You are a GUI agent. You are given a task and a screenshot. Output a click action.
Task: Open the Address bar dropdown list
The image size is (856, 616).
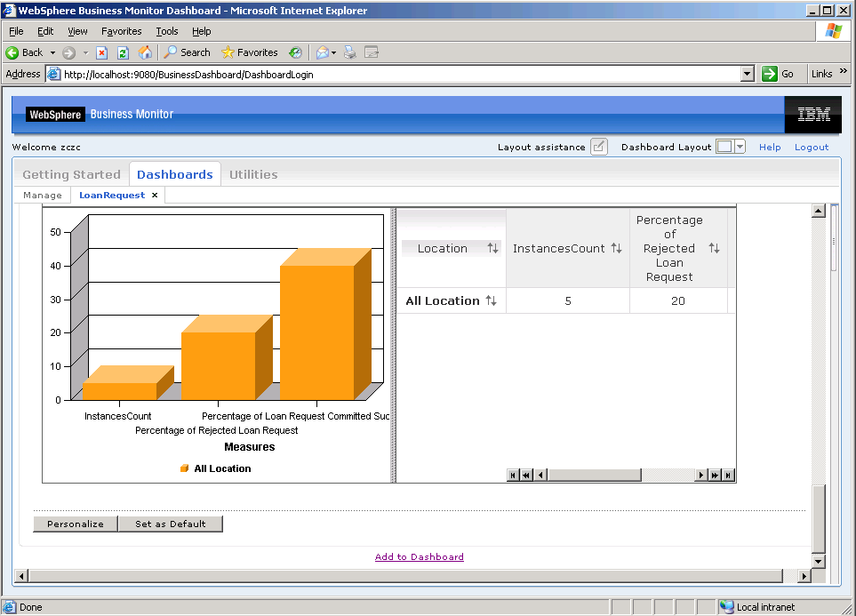click(x=748, y=74)
